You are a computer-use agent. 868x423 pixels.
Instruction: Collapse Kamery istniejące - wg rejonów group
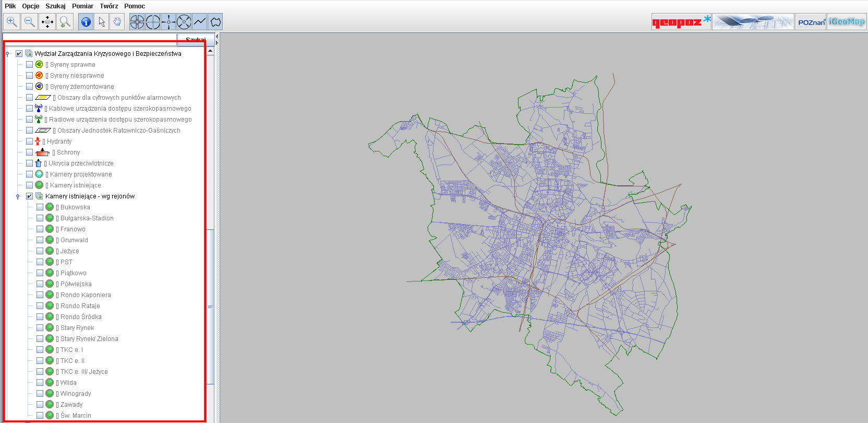point(18,196)
